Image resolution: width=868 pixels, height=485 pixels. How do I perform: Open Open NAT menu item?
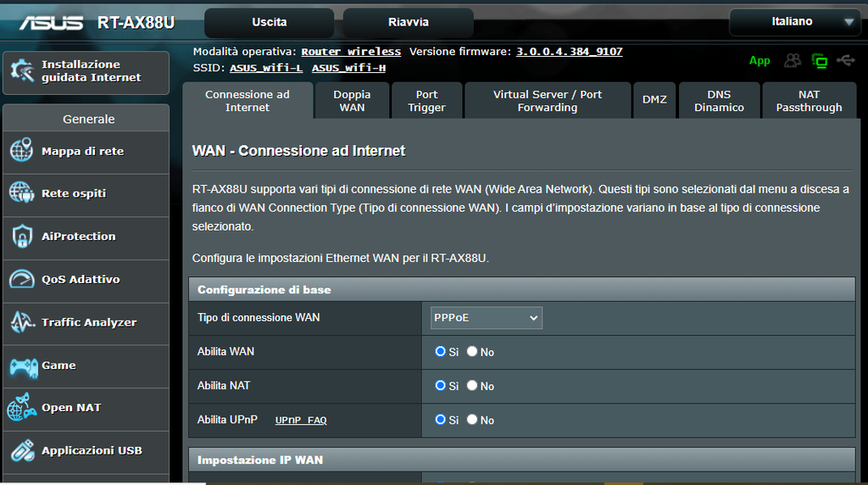(86, 408)
